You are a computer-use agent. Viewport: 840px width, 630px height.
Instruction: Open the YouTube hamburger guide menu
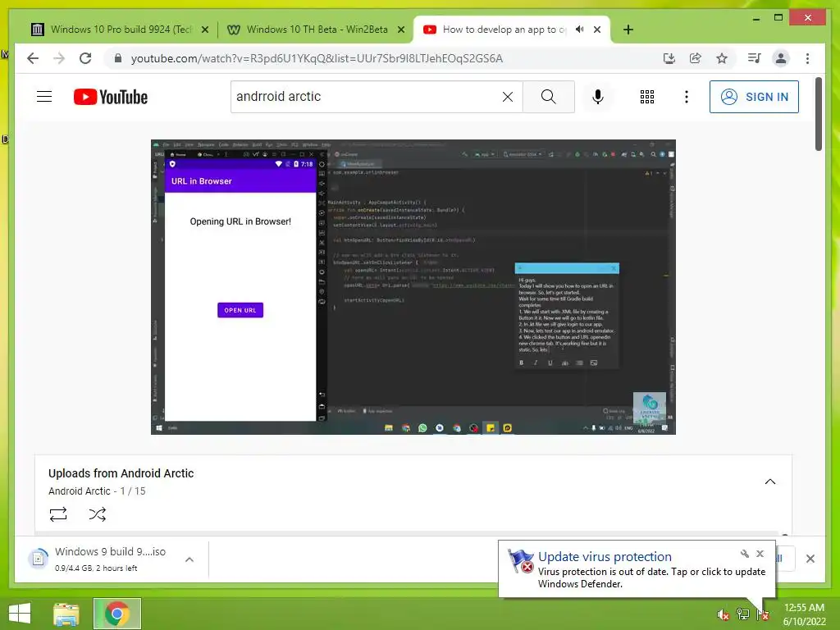point(44,97)
